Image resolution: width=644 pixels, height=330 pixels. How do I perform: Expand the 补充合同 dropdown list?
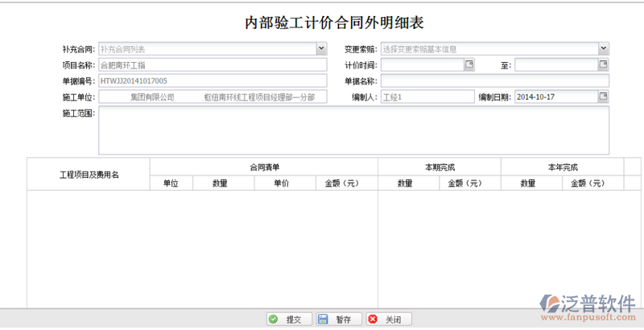(x=321, y=48)
